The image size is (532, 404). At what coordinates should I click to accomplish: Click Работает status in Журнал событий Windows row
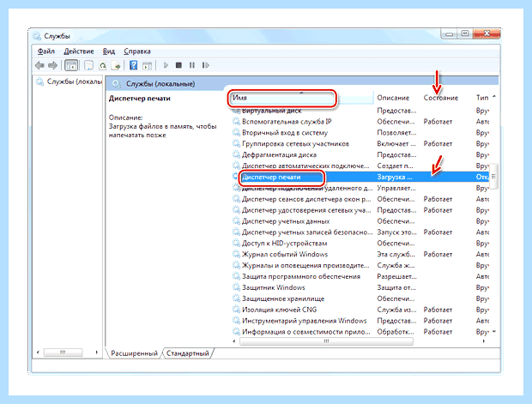tap(438, 255)
